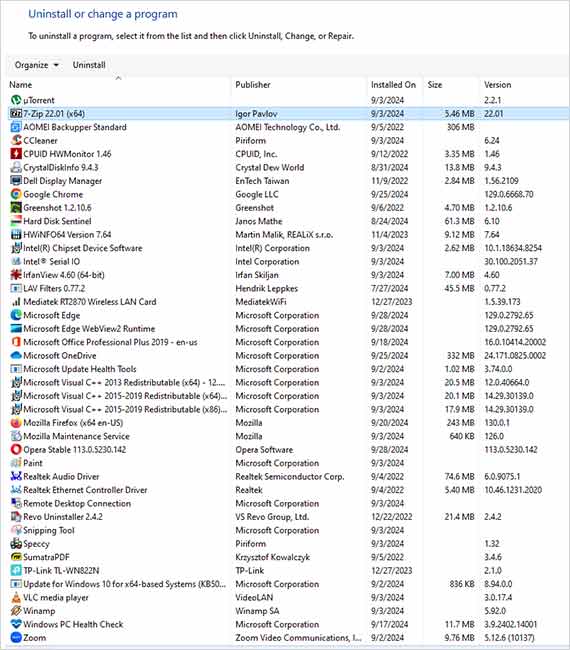Click version 129.0.6668.70 cell
This screenshot has height=650, width=570.
point(509,194)
